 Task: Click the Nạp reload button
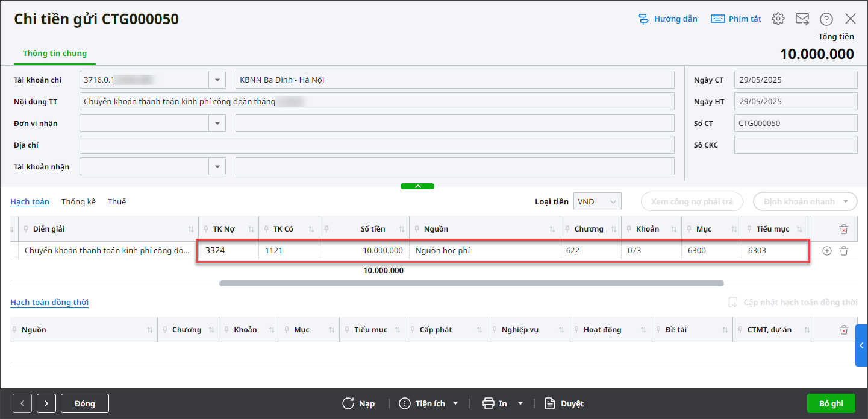[x=358, y=403]
